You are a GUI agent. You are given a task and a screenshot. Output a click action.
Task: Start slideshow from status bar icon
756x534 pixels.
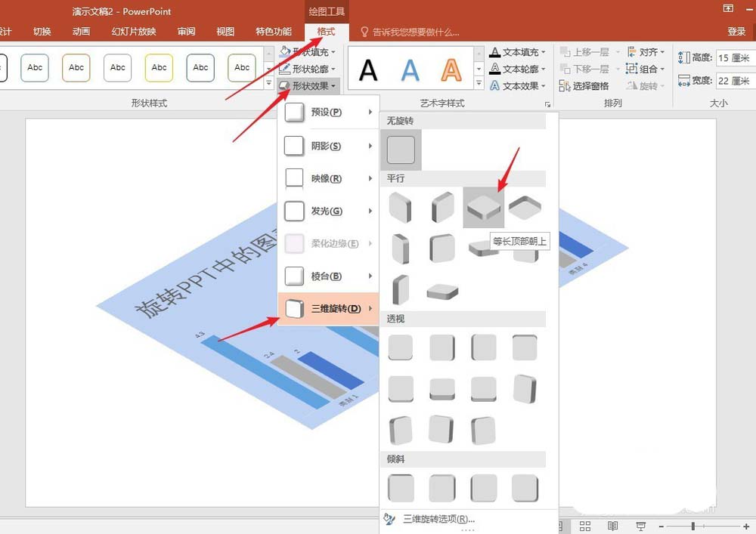(641, 526)
